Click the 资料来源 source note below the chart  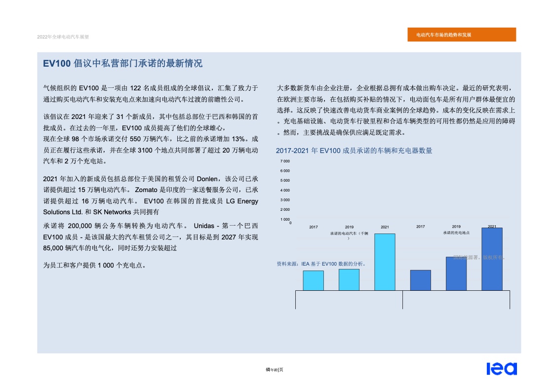click(321, 264)
